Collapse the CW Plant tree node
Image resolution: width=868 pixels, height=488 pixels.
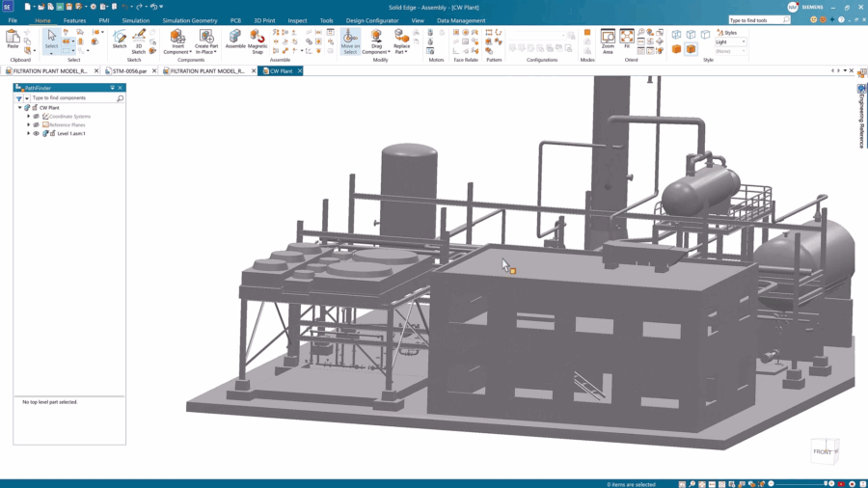click(20, 108)
